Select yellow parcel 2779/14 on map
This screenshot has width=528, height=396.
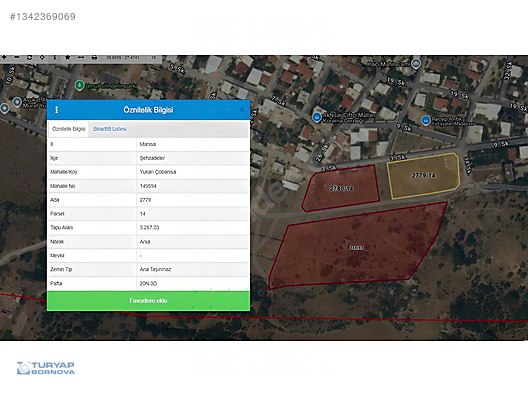[x=423, y=175]
